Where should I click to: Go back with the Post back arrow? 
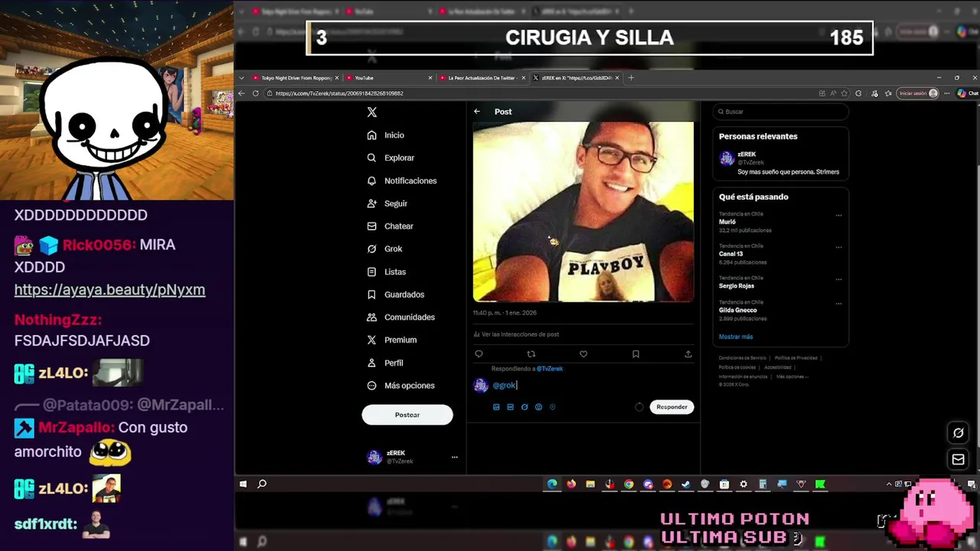click(x=477, y=112)
